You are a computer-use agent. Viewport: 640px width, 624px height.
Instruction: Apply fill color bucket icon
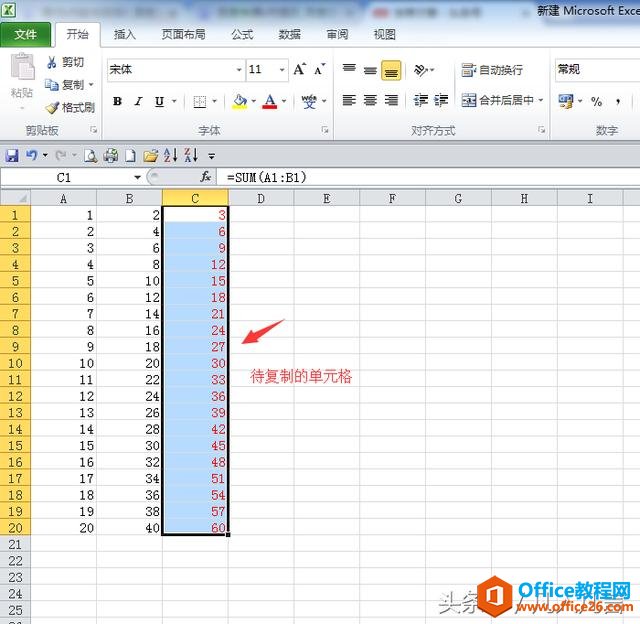pyautogui.click(x=240, y=101)
